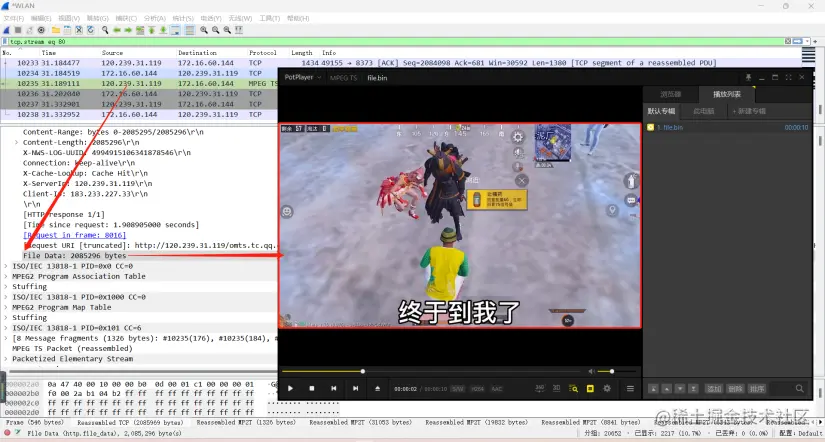Screen dimensions: 825x442
Task: Zoom in Wireshark text size
Action: point(204,30)
